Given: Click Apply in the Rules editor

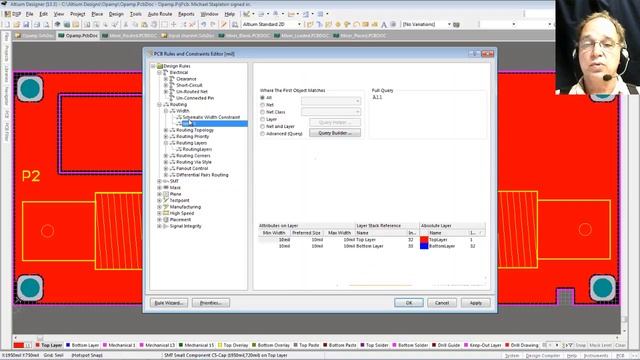Looking at the screenshot, I should click(x=475, y=303).
